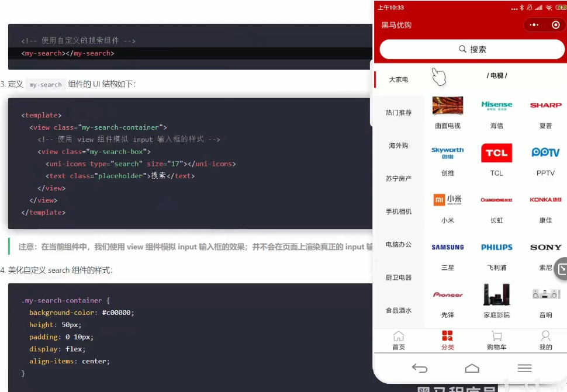Viewport: 567px width, 392px height.
Task: Tap the Android home navigation button
Action: click(x=472, y=368)
